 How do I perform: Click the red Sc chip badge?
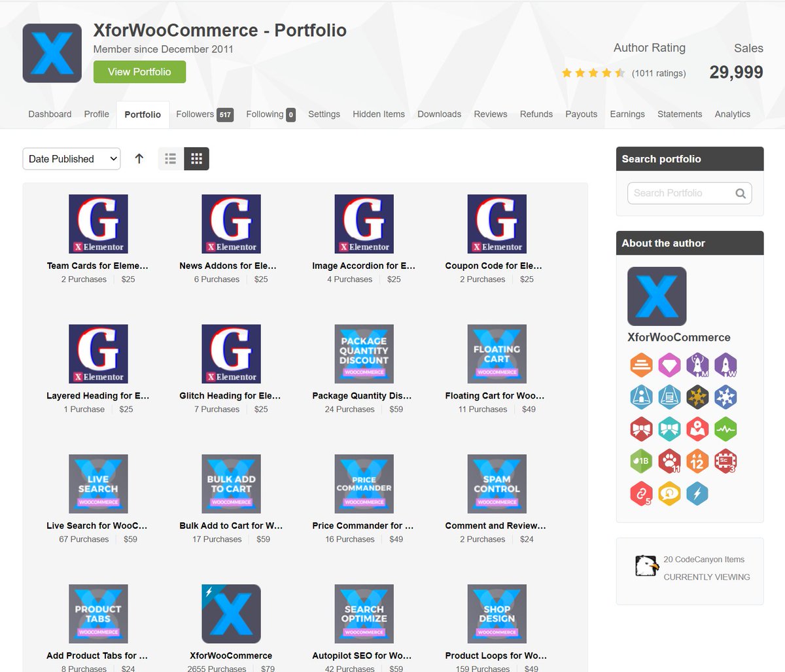tap(725, 461)
